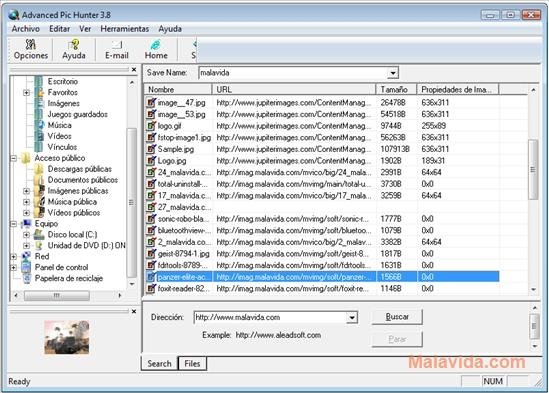Expand the Vídeos públicos node
Viewport: 549px width, 393px height.
(x=26, y=213)
